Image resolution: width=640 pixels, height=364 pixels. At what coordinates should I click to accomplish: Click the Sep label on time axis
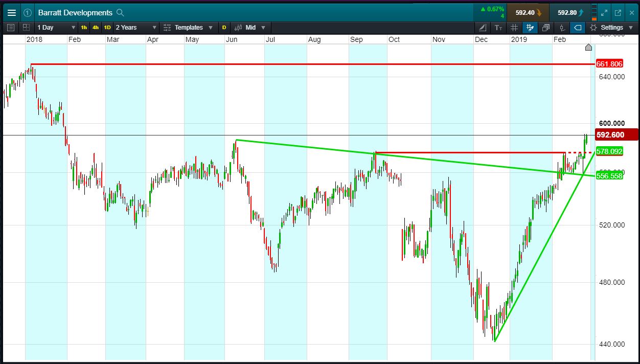point(356,39)
